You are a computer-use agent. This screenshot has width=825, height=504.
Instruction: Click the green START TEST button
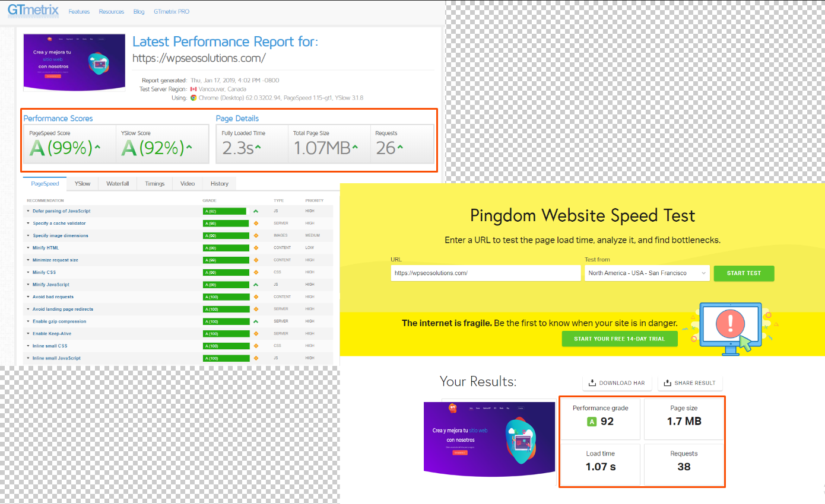(744, 273)
